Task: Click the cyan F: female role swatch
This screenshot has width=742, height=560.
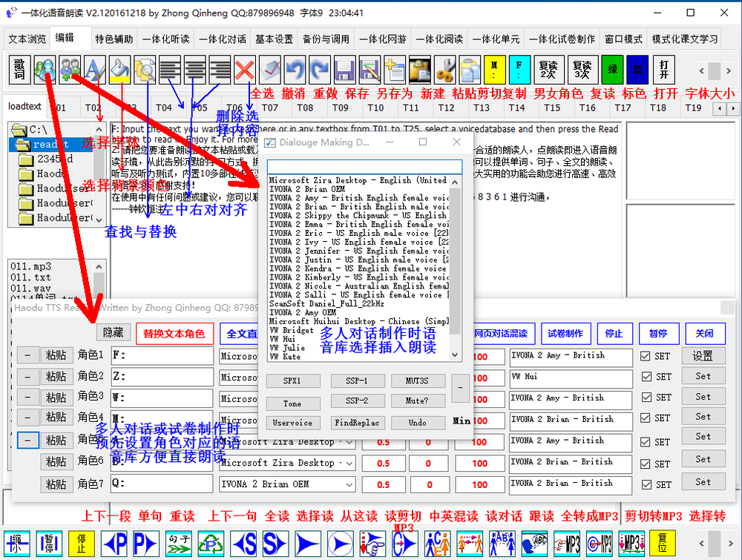Action: tap(519, 70)
